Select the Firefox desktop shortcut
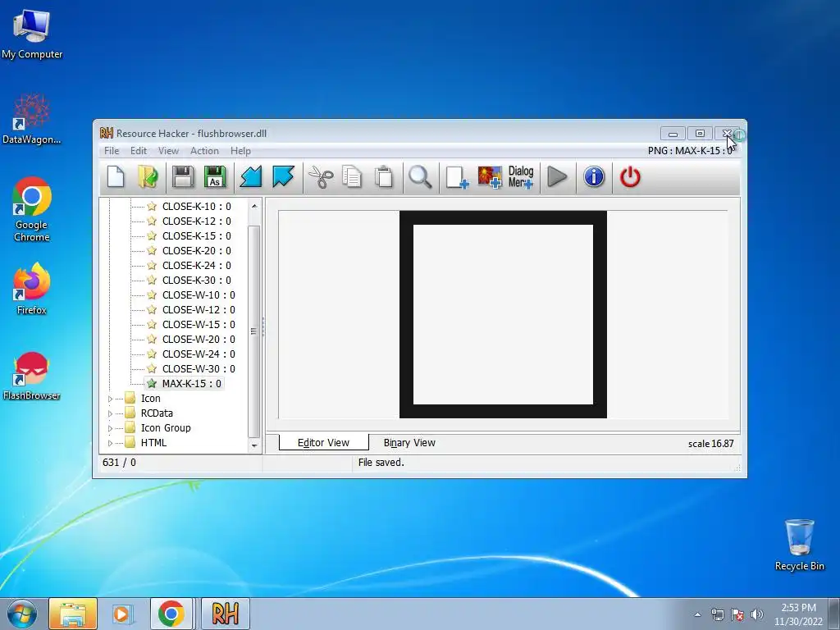840x630 pixels. 32,288
